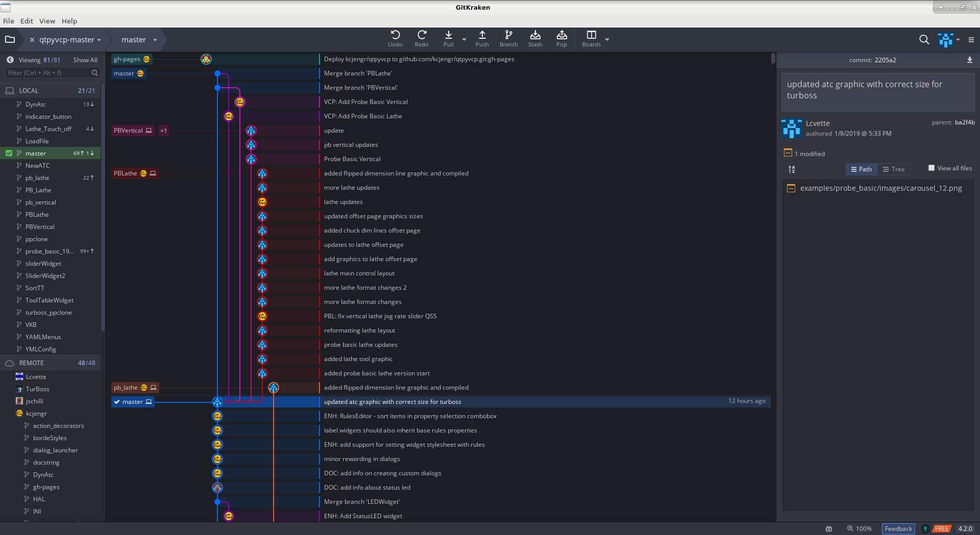
Task: Open the File menu
Action: 9,21
